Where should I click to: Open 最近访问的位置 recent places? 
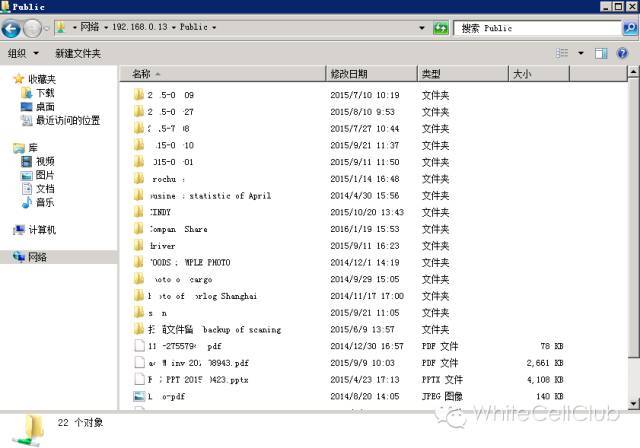(67, 121)
